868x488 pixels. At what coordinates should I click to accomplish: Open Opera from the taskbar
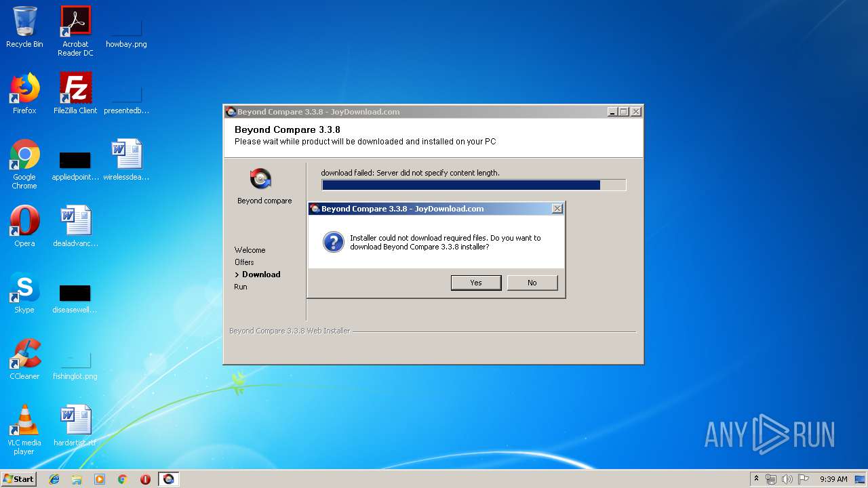(145, 479)
